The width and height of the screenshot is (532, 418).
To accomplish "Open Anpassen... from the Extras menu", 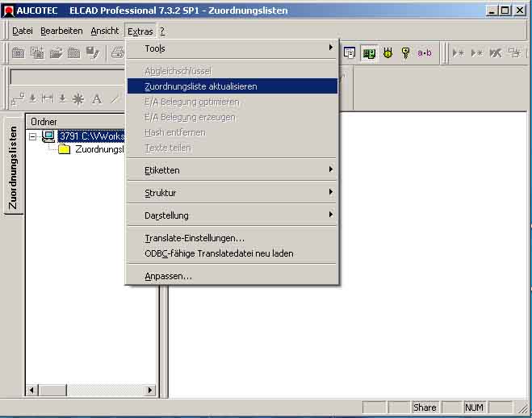I will (232, 276).
